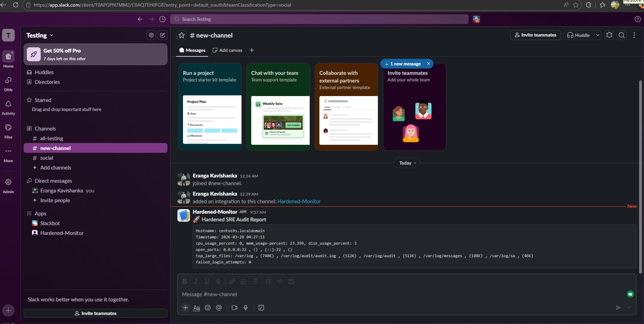The width and height of the screenshot is (644, 324).
Task: Open slash shortcuts menu icon
Action: coord(261,308)
